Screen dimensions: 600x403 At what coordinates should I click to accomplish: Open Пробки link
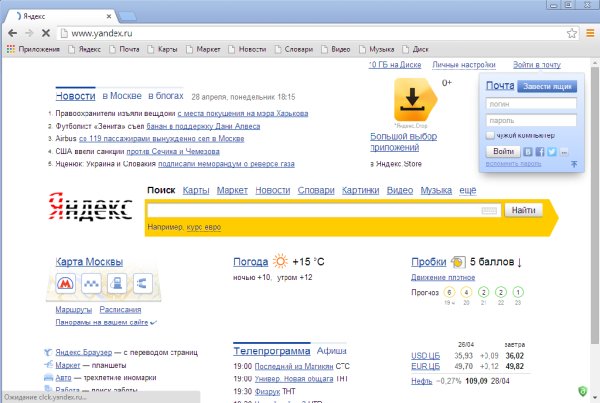(x=429, y=262)
